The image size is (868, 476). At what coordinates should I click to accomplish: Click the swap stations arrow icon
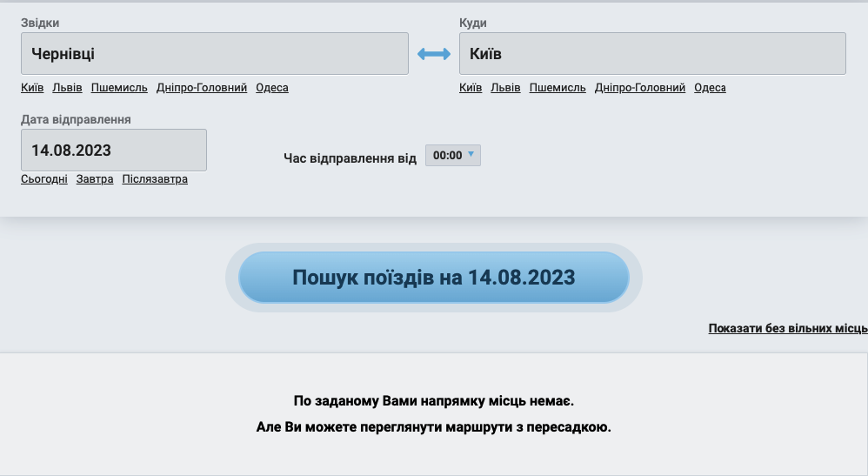pos(434,54)
